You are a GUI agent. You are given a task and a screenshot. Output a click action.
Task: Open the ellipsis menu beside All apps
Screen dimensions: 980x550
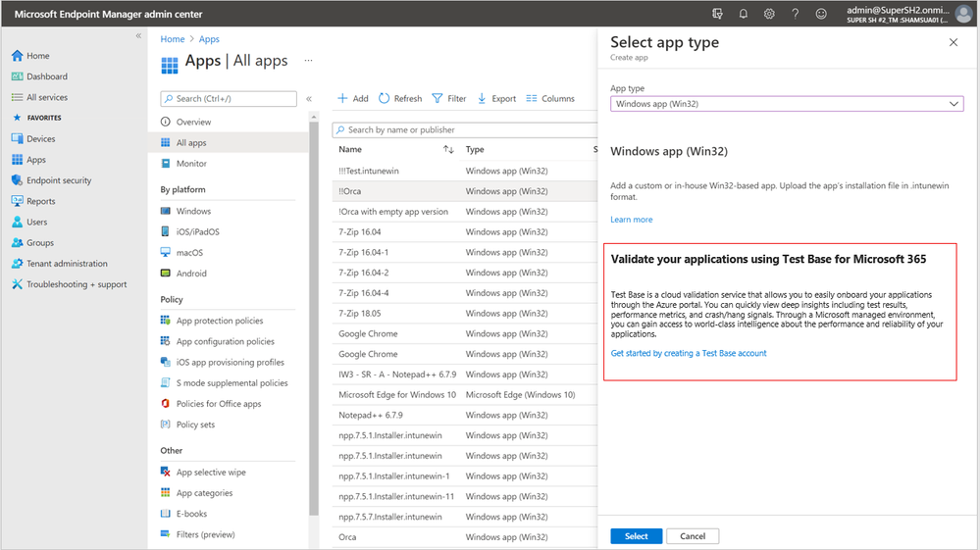tap(308, 61)
